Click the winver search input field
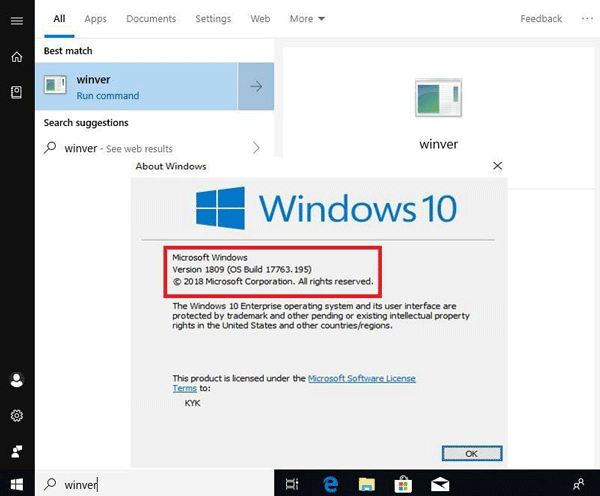This screenshot has height=496, width=600. coord(155,484)
